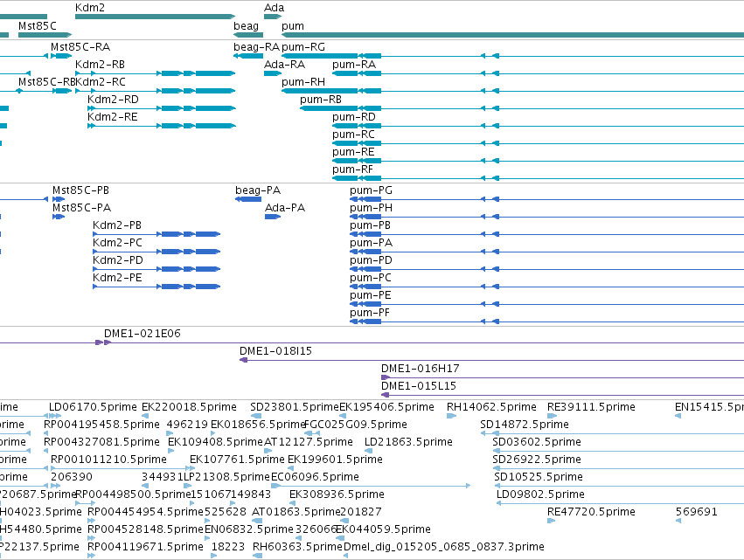
Task: Select EST RH14062.5prime
Action: tap(491, 407)
